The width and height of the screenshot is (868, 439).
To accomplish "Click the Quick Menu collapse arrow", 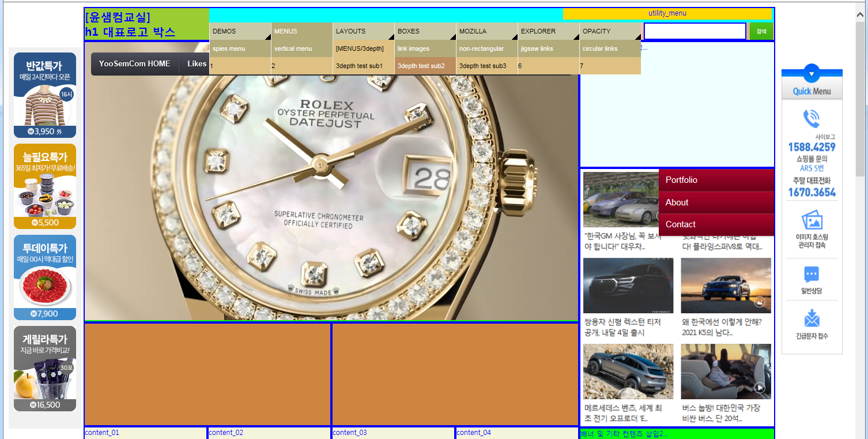I will pyautogui.click(x=812, y=73).
